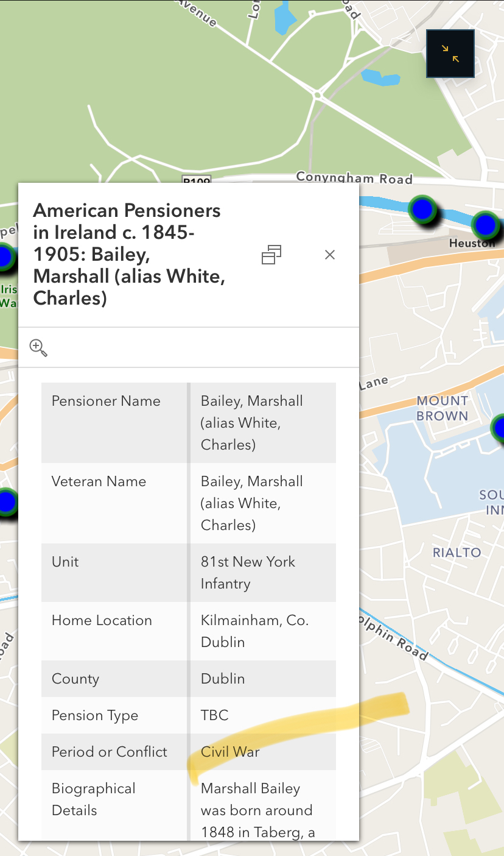This screenshot has width=504, height=856.
Task: Click the RIALTO neighbourhood label
Action: [457, 553]
